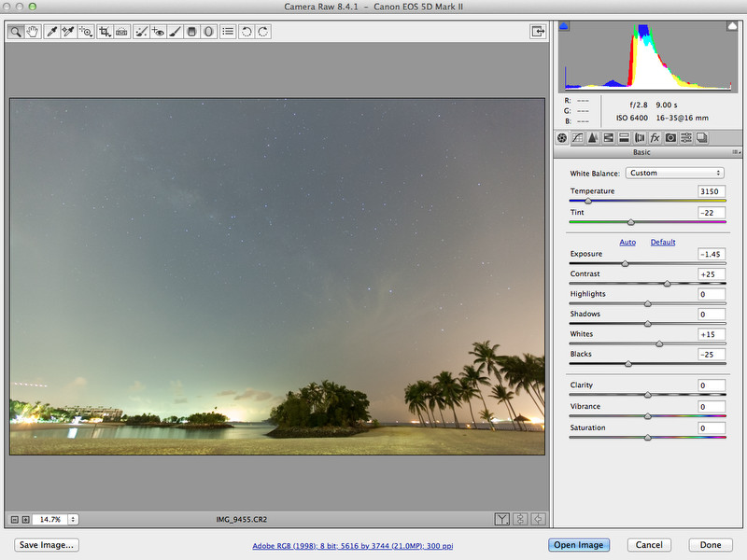747x560 pixels.
Task: Click the zoom out minus button
Action: [15, 520]
